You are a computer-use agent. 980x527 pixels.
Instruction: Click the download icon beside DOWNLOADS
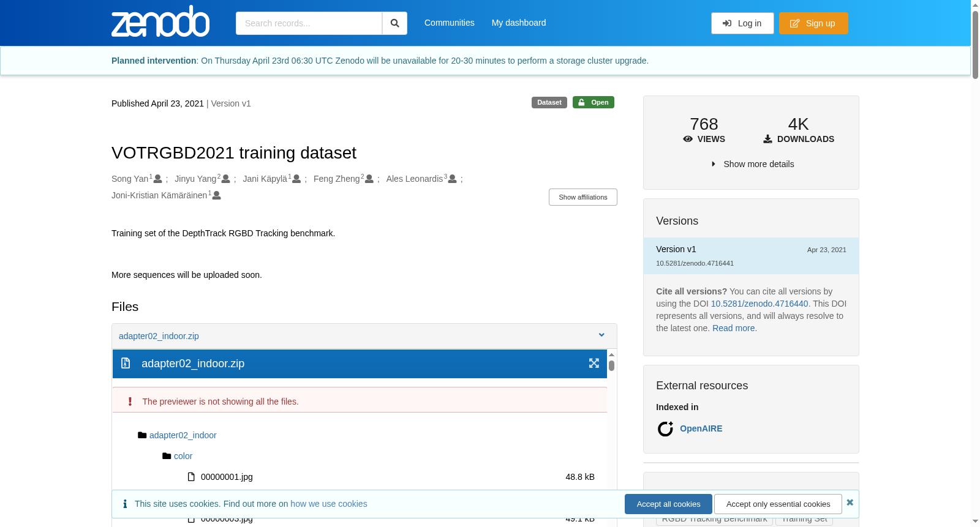767,139
